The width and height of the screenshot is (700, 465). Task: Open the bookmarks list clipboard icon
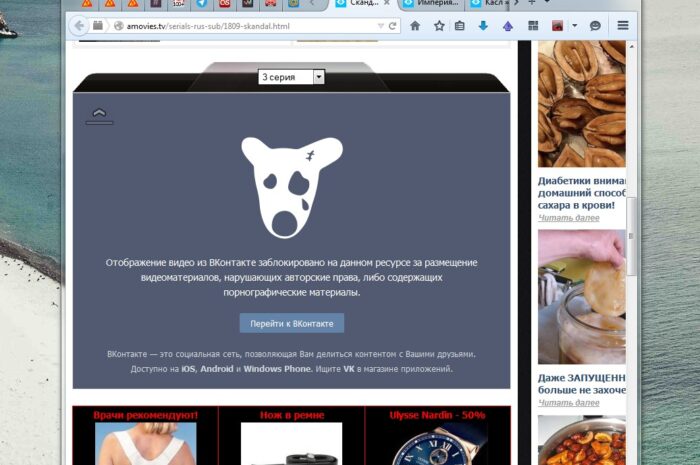point(460,25)
